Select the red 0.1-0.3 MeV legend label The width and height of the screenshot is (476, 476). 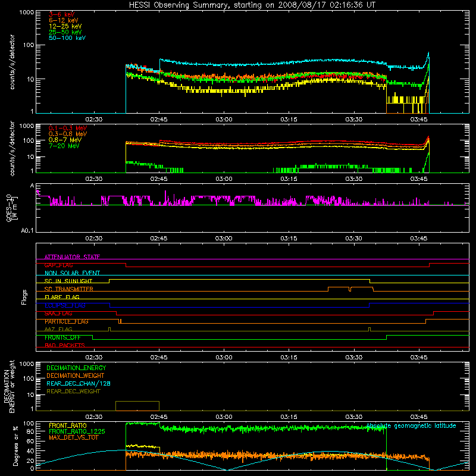[x=68, y=128]
